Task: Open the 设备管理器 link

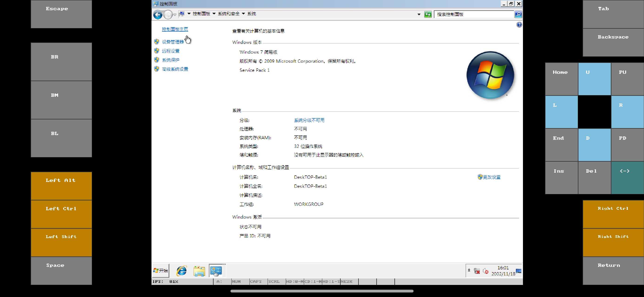Action: pos(173,42)
